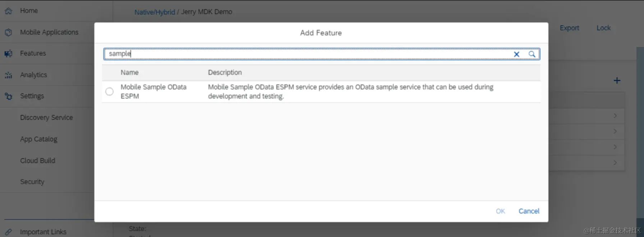Click the Export button
This screenshot has height=237, width=644.
tap(569, 28)
